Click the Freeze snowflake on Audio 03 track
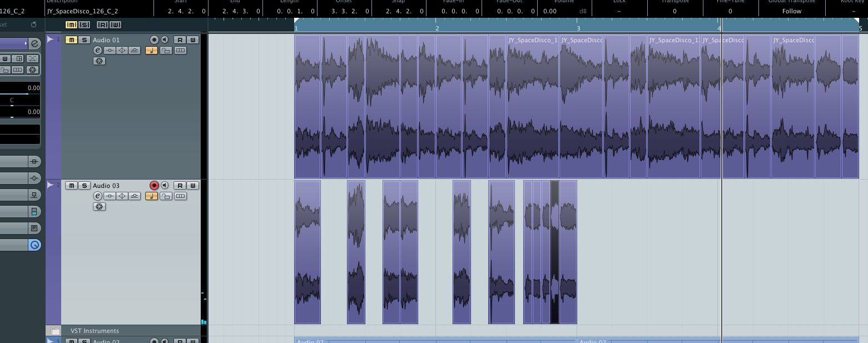The height and width of the screenshot is (343, 868). [x=100, y=207]
